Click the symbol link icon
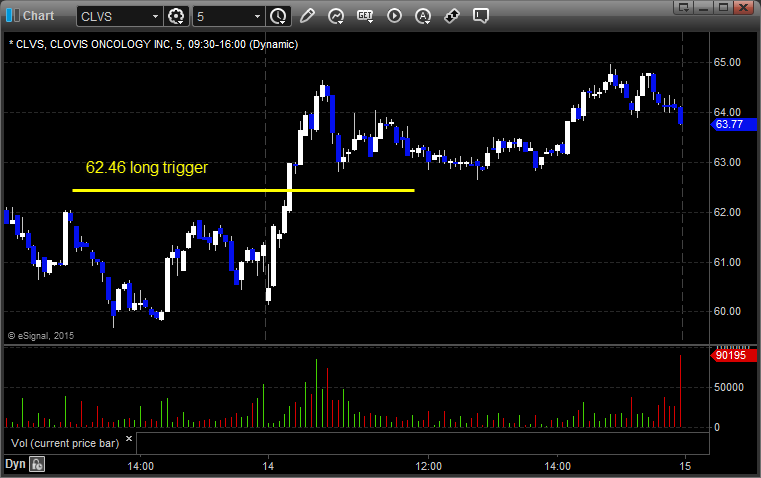The height and width of the screenshot is (478, 761). [x=452, y=16]
